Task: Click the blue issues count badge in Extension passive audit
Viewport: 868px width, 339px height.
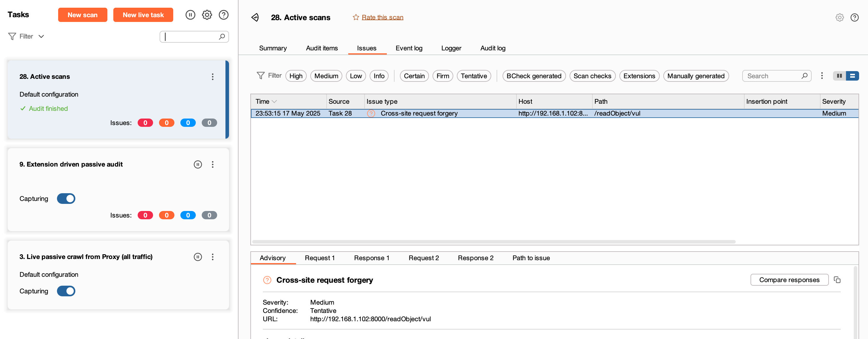Action: tap(188, 215)
